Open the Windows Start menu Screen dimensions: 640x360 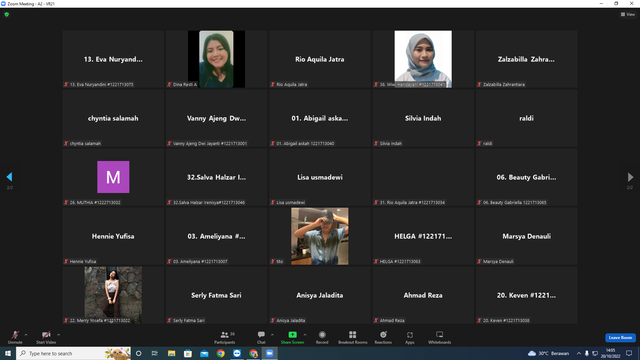[8, 353]
